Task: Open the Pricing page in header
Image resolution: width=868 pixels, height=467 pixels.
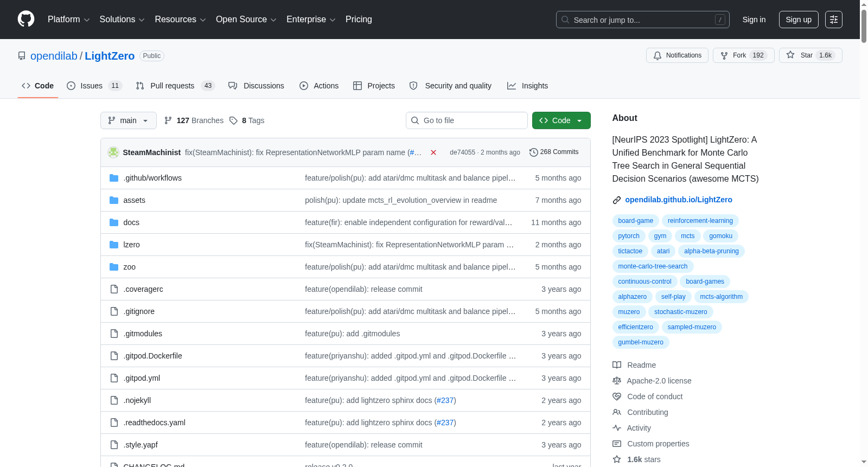Action: tap(359, 20)
